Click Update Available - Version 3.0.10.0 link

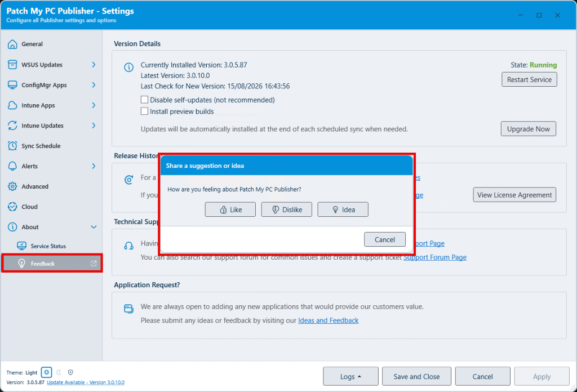click(x=86, y=382)
